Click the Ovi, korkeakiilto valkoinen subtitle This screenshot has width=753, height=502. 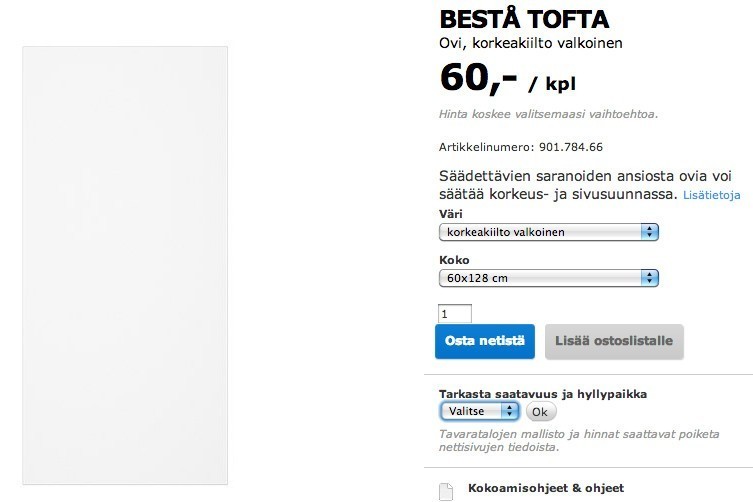531,43
